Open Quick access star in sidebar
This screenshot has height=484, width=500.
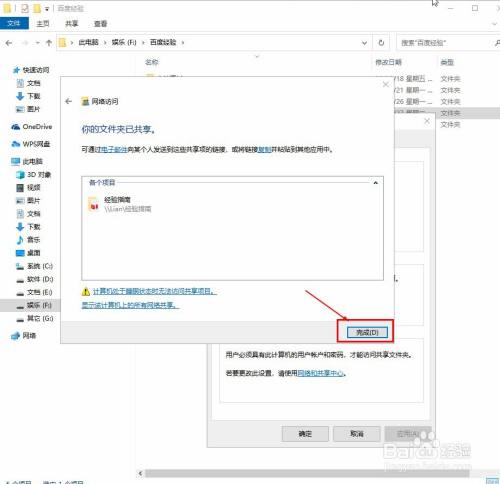coord(31,70)
